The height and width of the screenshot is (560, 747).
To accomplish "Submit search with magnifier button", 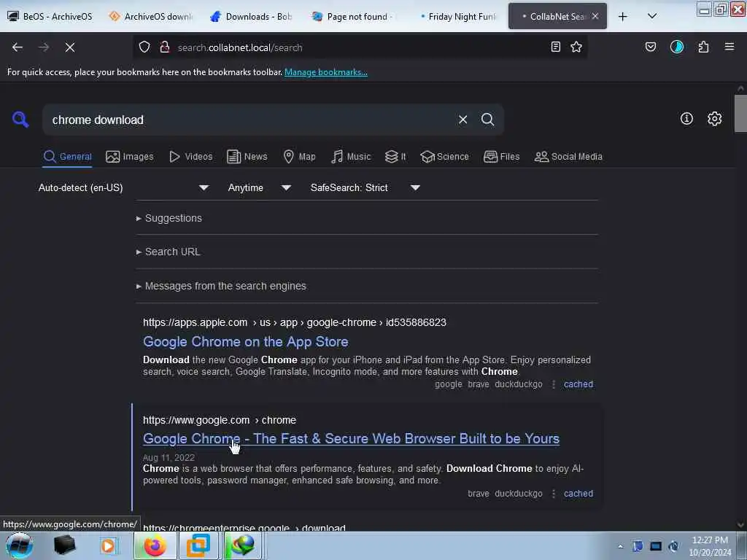I will [488, 120].
